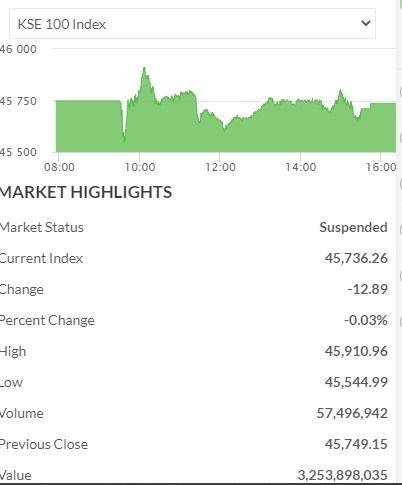The width and height of the screenshot is (402, 485).
Task: Click the Volume value 57,496,942
Action: point(352,413)
